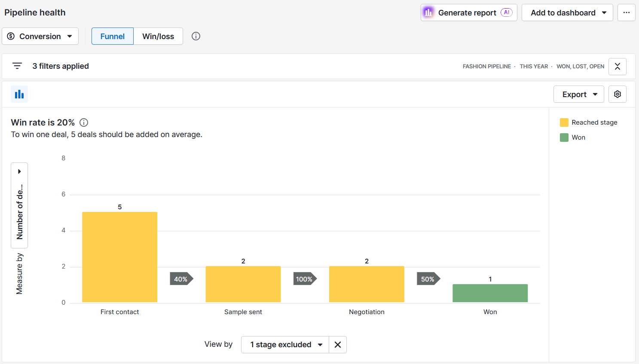Image resolution: width=639 pixels, height=364 pixels.
Task: Open the Conversion dropdown
Action: 40,36
